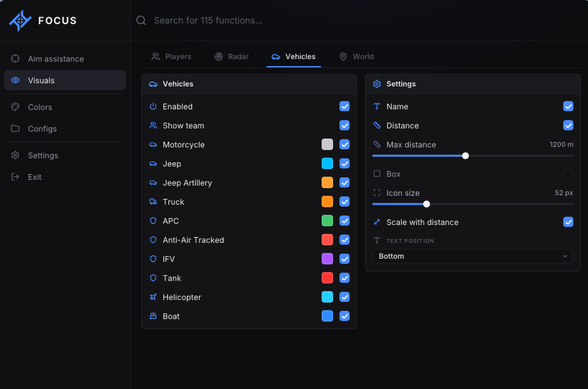588x389 pixels.
Task: Click the Helicopter row icon
Action: pos(153,297)
